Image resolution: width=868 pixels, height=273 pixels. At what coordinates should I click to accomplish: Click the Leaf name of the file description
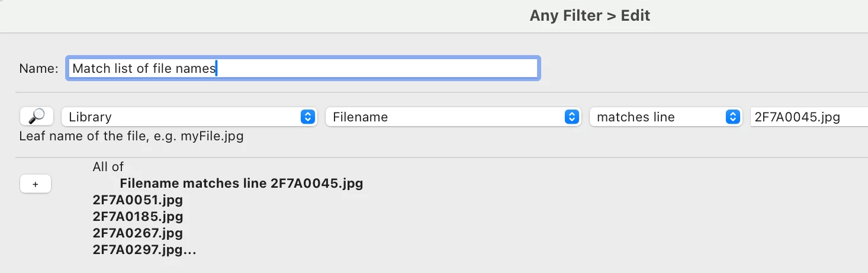(x=131, y=137)
